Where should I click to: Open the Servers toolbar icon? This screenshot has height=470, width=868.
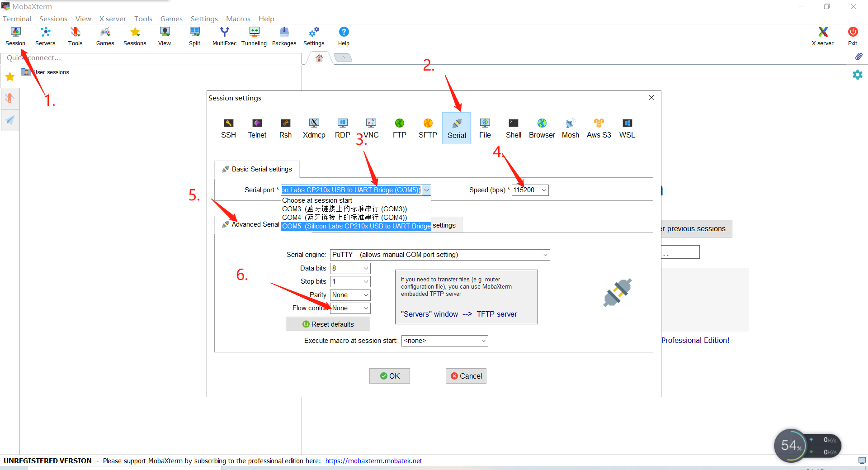point(45,36)
